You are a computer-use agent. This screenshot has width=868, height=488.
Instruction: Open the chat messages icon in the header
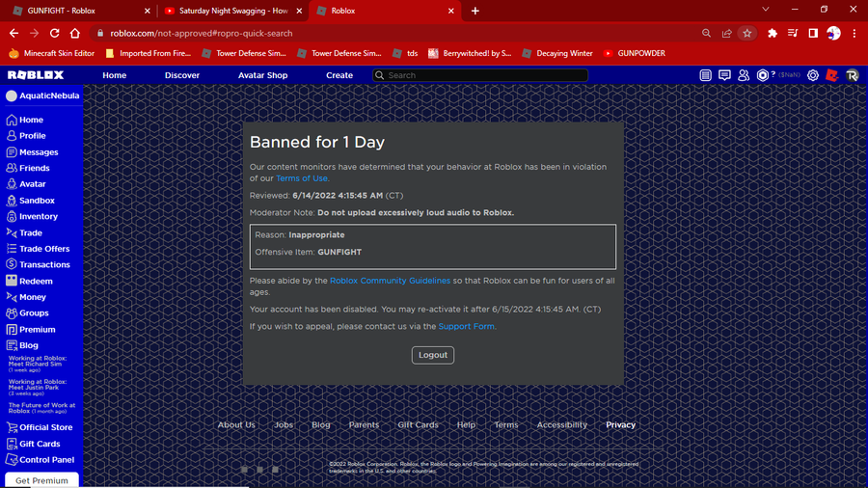pyautogui.click(x=724, y=75)
